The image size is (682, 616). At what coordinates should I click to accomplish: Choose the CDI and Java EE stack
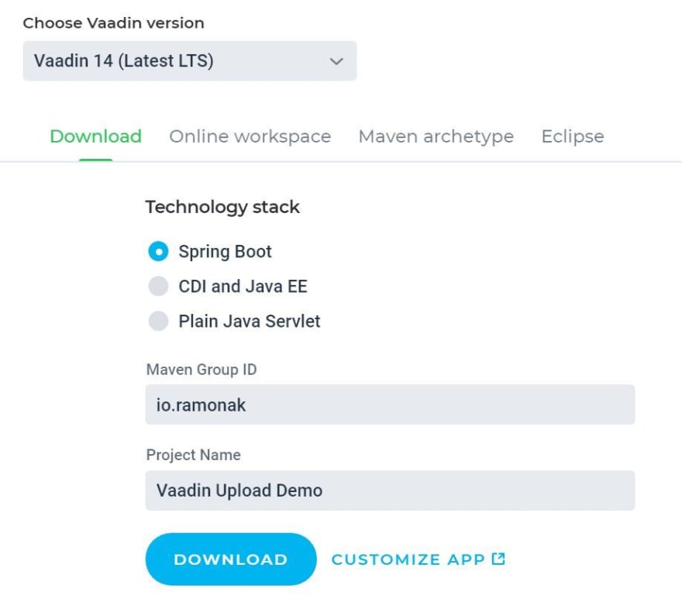[158, 286]
